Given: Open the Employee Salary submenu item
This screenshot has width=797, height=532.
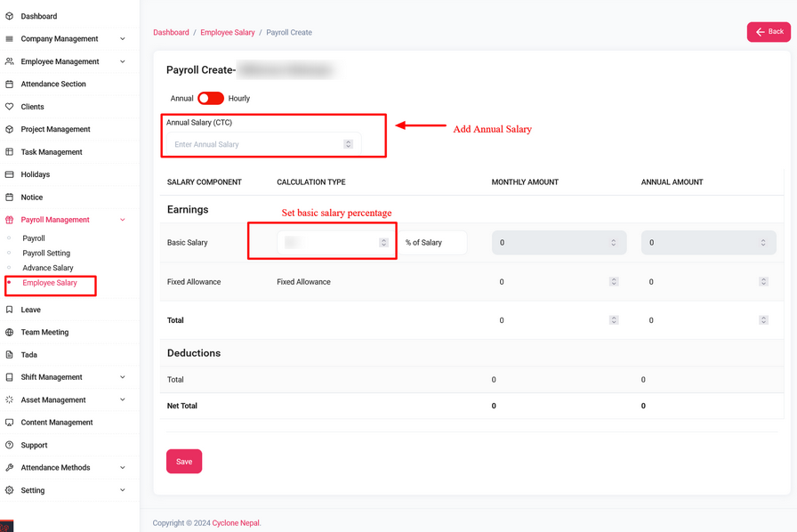Looking at the screenshot, I should point(50,283).
